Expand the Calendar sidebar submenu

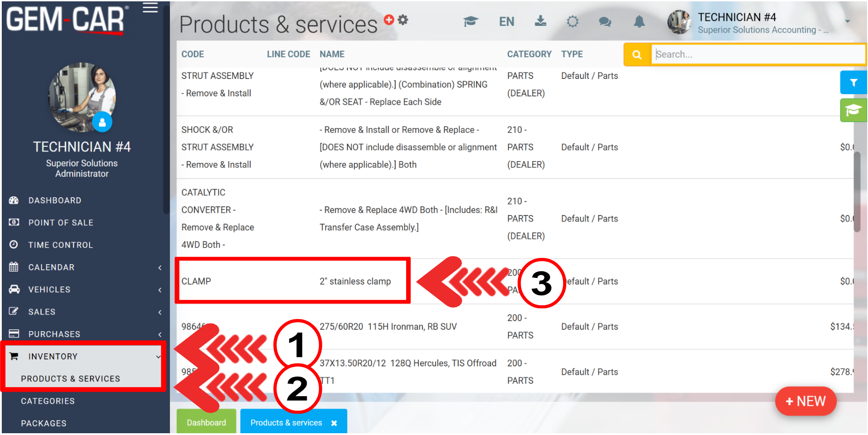[160, 267]
